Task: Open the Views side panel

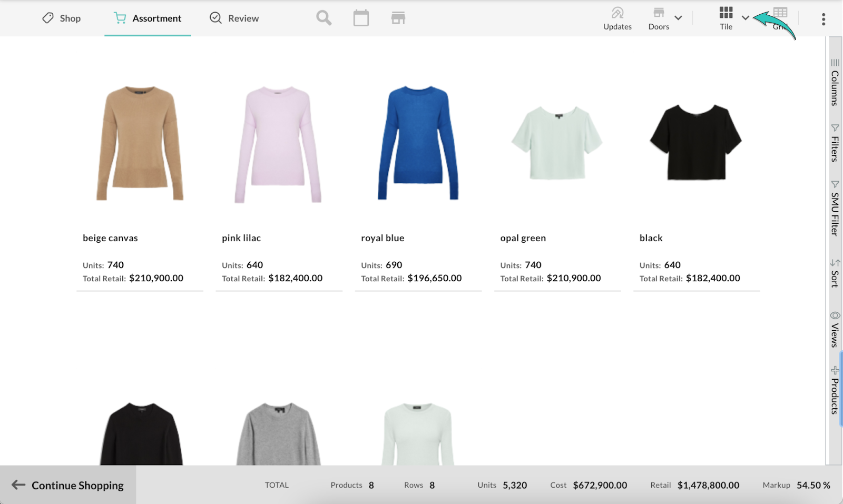Action: coord(835,329)
